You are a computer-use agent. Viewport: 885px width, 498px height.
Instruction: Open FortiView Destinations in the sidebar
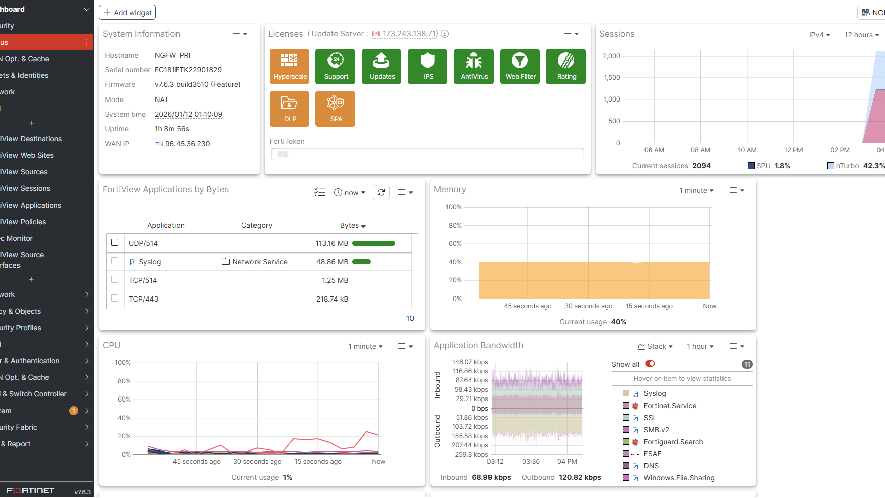32,139
